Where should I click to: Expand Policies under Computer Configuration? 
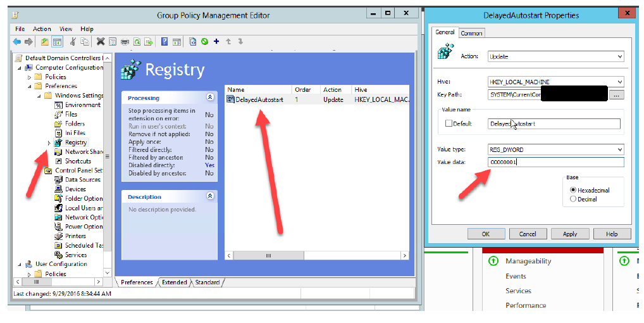point(29,77)
